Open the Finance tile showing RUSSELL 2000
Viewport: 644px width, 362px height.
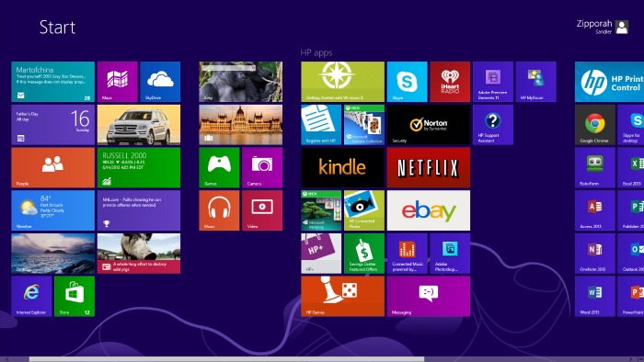coord(139,167)
